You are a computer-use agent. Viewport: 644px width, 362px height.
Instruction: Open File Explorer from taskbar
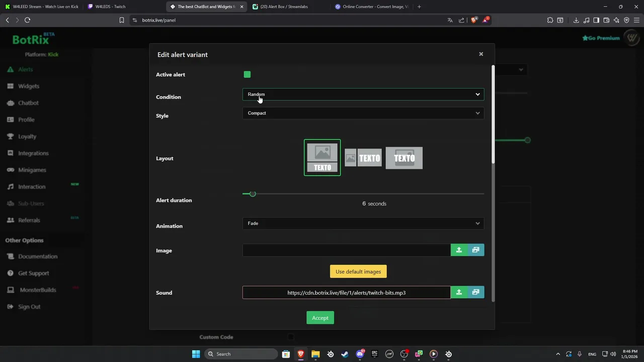click(x=315, y=354)
